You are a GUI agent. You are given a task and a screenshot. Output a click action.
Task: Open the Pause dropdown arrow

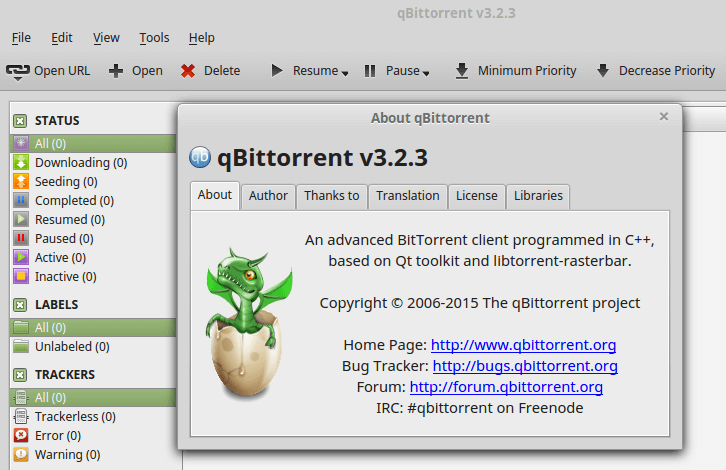(x=426, y=73)
